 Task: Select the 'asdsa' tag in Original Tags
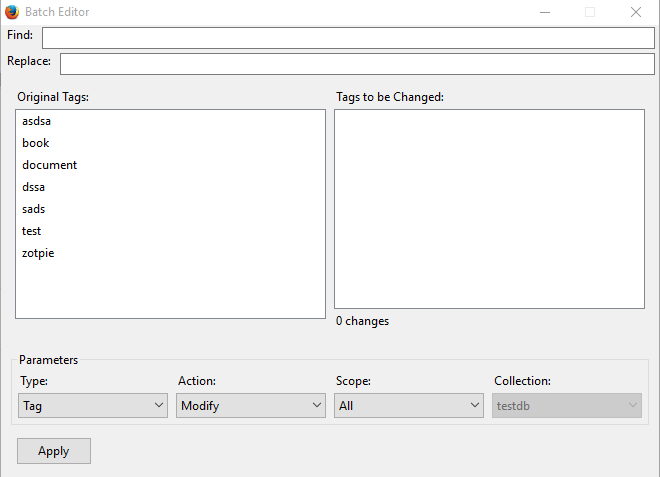point(170,121)
